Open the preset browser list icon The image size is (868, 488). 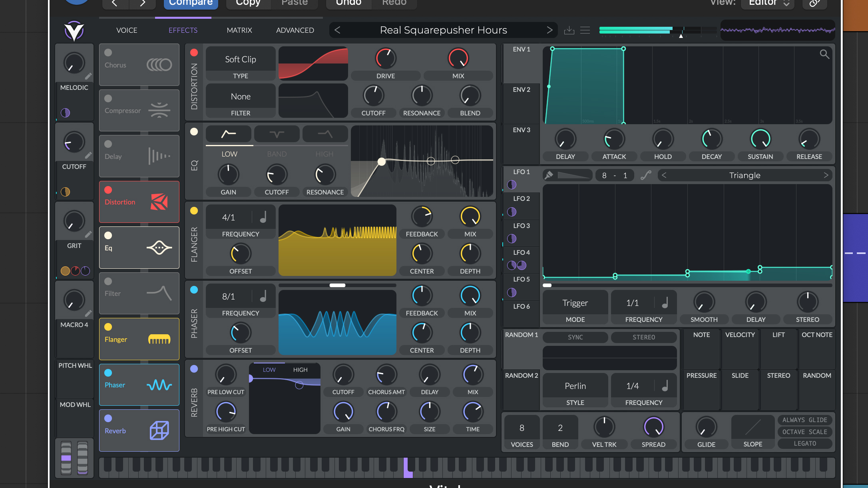(585, 30)
